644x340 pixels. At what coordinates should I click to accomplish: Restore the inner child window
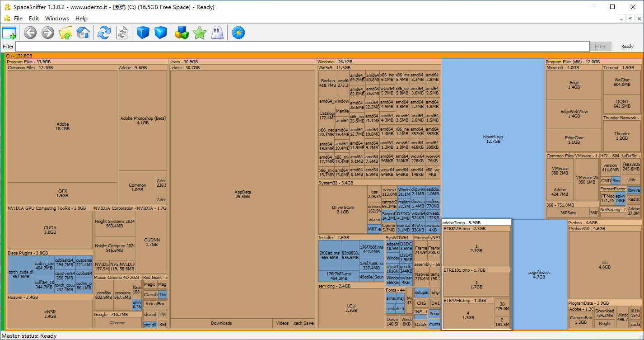pos(630,19)
